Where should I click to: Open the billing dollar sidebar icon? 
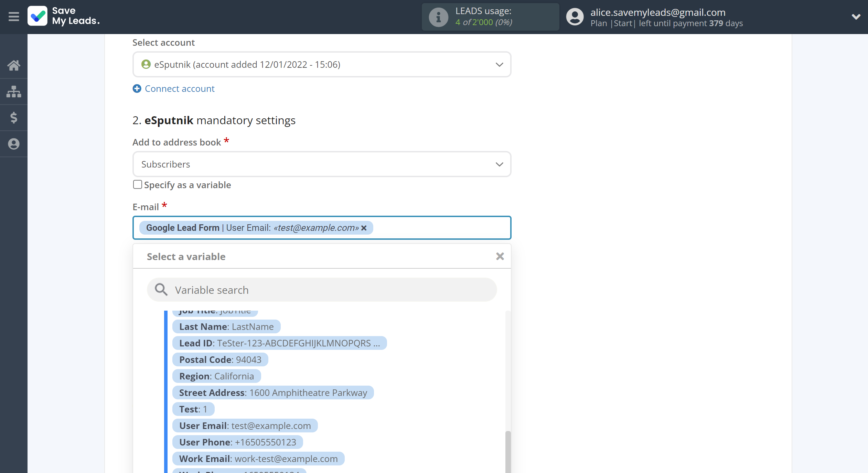coord(14,118)
